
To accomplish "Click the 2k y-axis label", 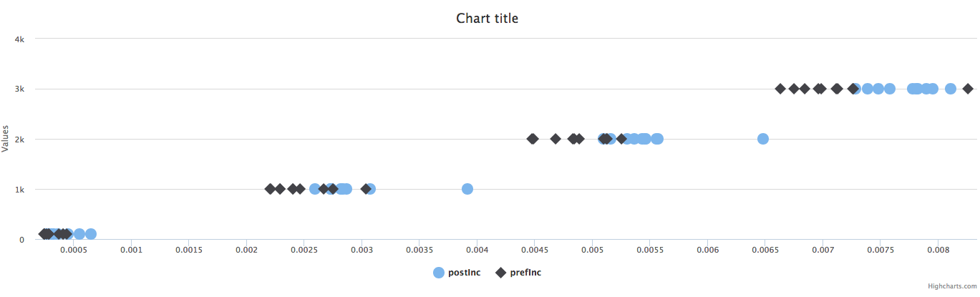I will tap(20, 140).
